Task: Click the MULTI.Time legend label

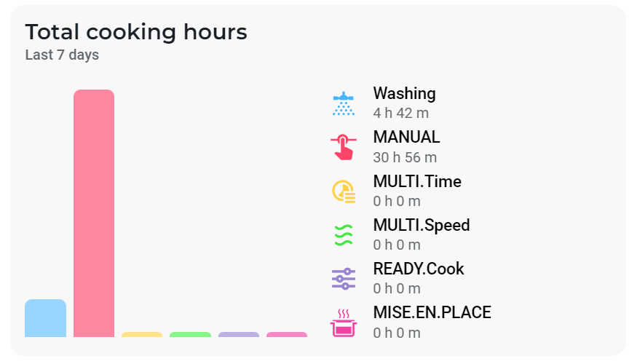Action: click(x=417, y=181)
